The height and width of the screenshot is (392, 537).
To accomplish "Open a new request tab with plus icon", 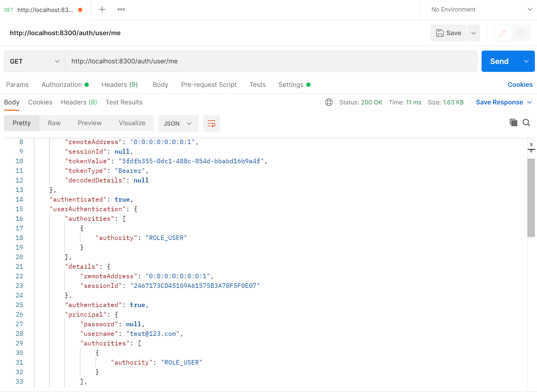I will tap(102, 10).
